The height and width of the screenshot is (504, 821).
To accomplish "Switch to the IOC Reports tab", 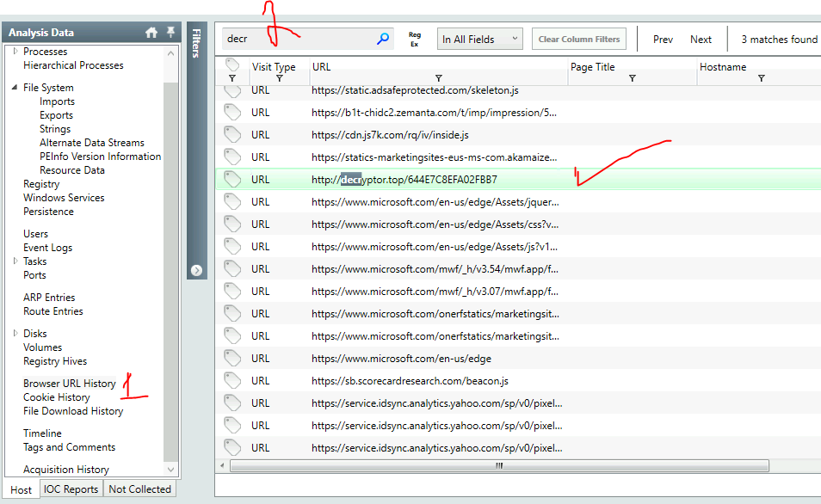I will point(71,489).
